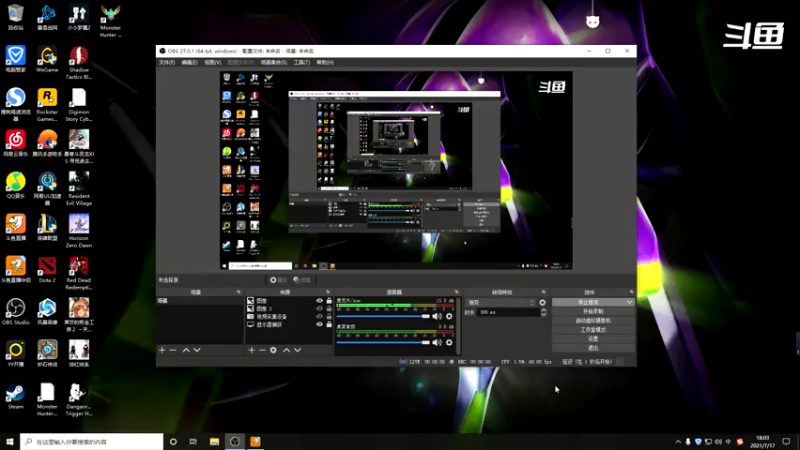800x450 pixels.
Task: Click the Stop Streaming button
Action: pyautogui.click(x=588, y=303)
